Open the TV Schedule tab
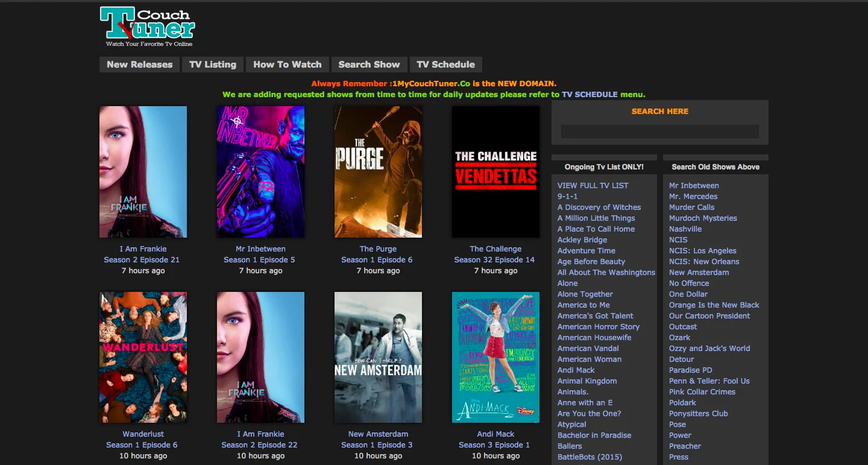This screenshot has height=465, width=868. pyautogui.click(x=445, y=65)
